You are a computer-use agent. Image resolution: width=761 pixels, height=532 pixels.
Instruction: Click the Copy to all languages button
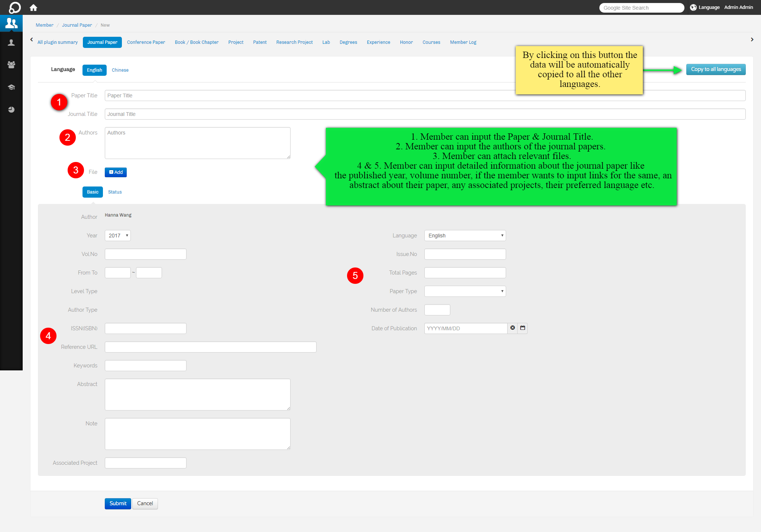pyautogui.click(x=716, y=69)
